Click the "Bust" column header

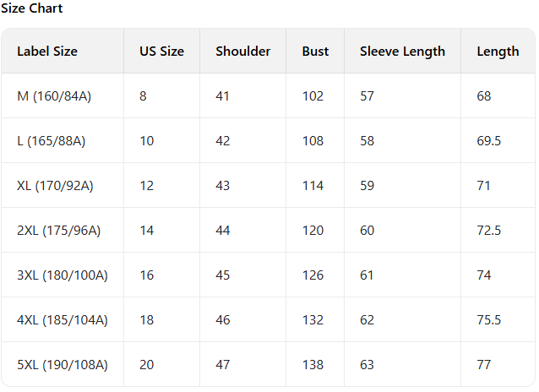point(315,51)
